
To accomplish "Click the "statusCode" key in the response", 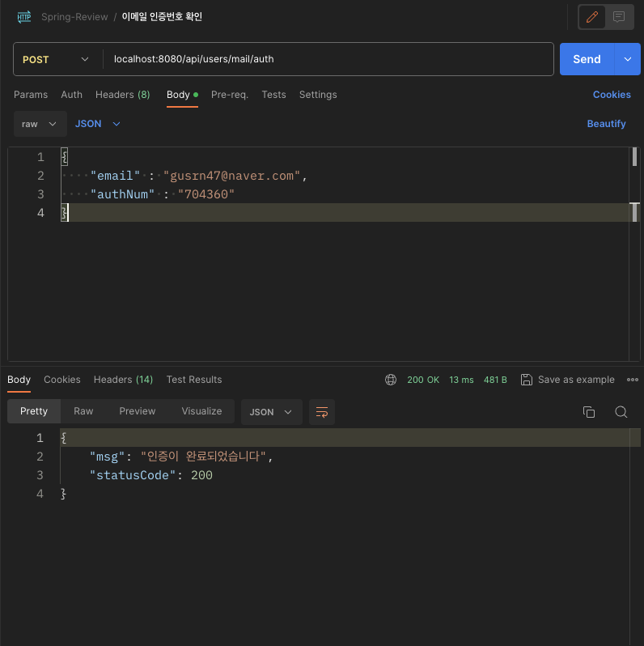I will pyautogui.click(x=132, y=475).
